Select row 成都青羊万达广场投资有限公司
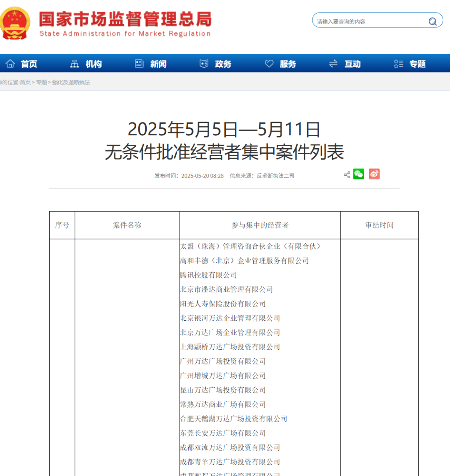This screenshot has height=476, width=450. pyautogui.click(x=230, y=462)
